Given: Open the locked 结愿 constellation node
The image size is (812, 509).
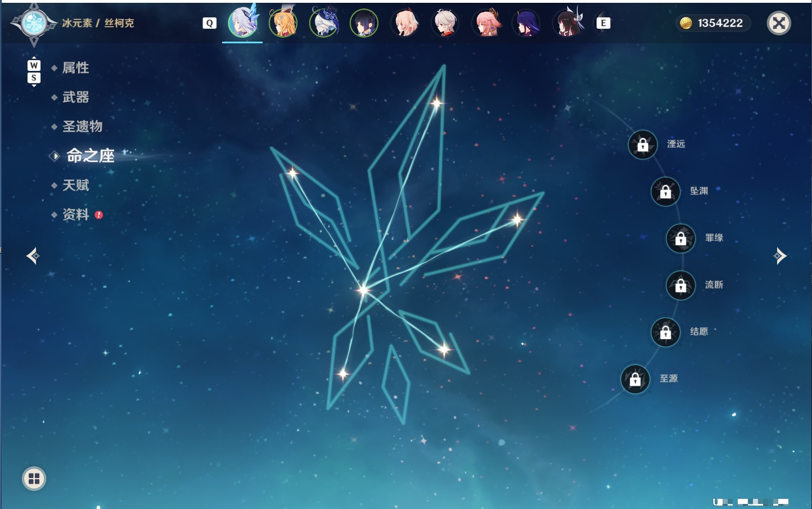Looking at the screenshot, I should coord(666,332).
